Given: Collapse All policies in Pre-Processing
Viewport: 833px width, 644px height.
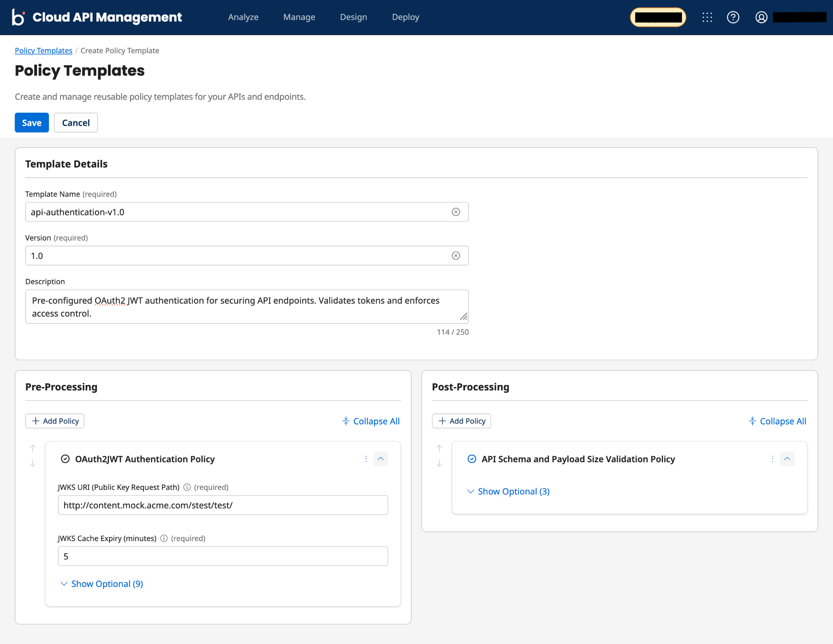Looking at the screenshot, I should (371, 421).
